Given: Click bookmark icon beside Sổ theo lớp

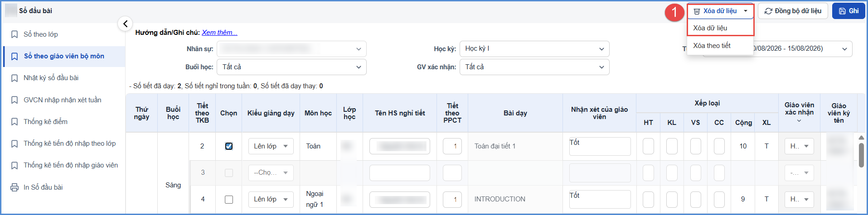Looking at the screenshot, I should [x=15, y=34].
